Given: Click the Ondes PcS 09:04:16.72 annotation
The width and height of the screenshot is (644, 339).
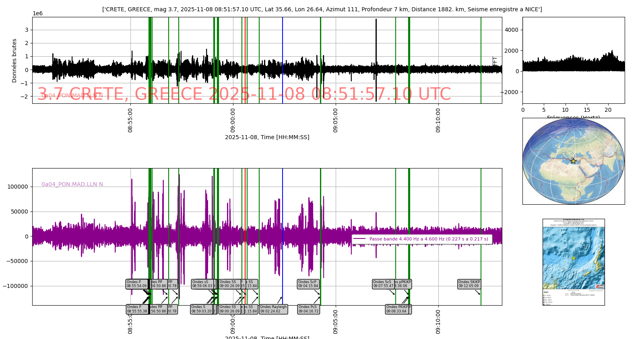Looking at the screenshot, I should pyautogui.click(x=308, y=309).
